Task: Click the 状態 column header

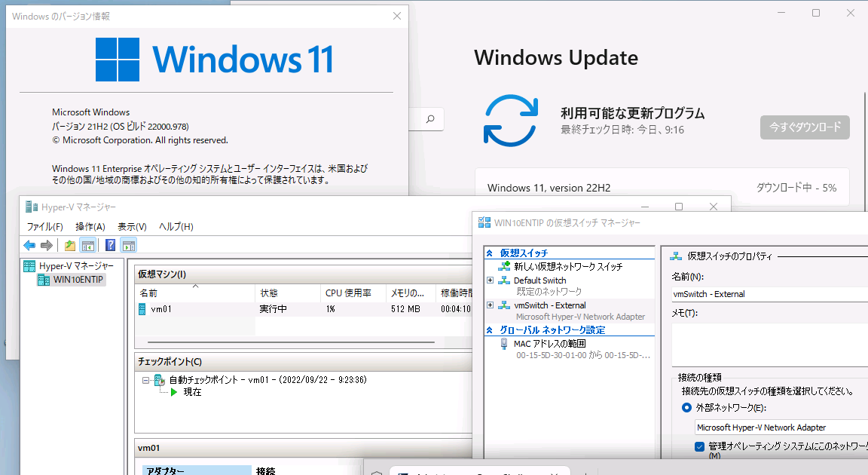Action: (x=288, y=293)
